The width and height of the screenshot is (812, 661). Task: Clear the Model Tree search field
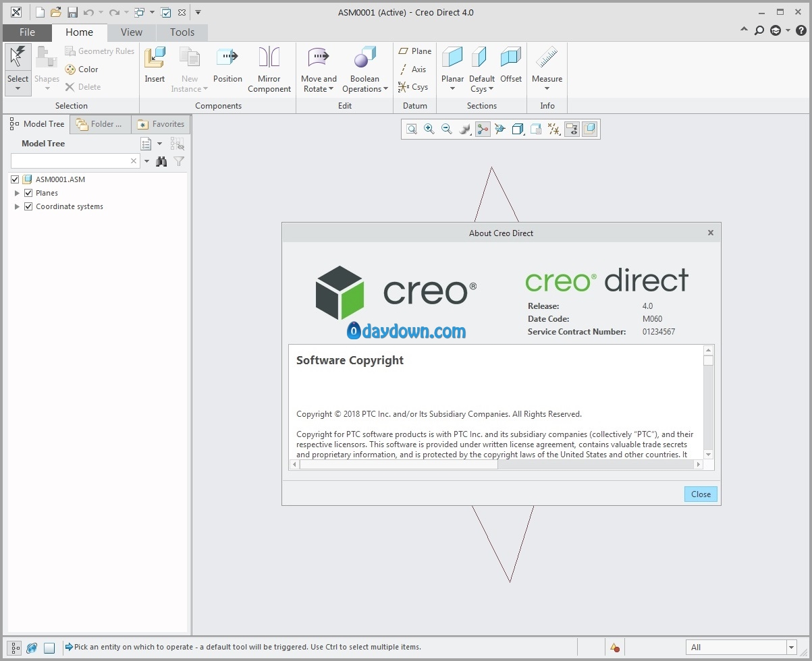(134, 161)
